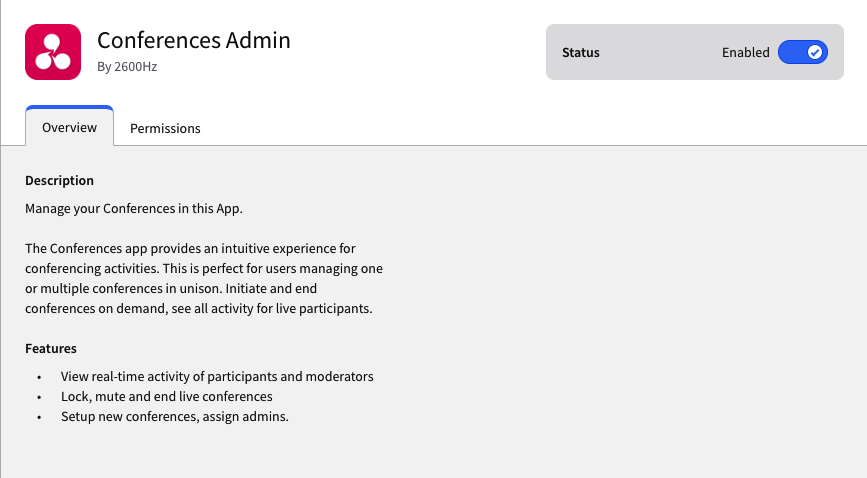Click the Setup new conferences, assign admins item
This screenshot has width=867, height=478.
[175, 416]
